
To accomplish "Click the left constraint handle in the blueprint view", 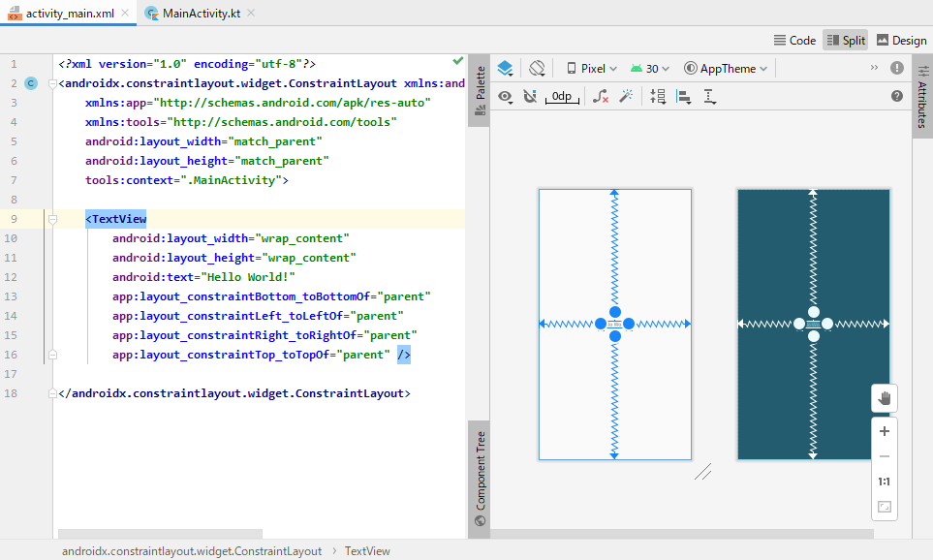I will (799, 324).
